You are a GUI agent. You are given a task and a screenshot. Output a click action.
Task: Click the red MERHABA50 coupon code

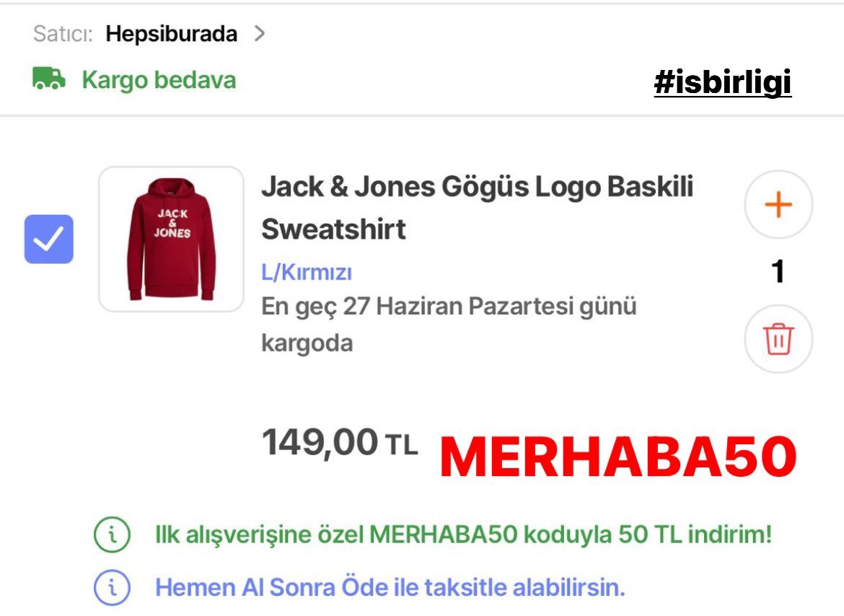pos(618,457)
